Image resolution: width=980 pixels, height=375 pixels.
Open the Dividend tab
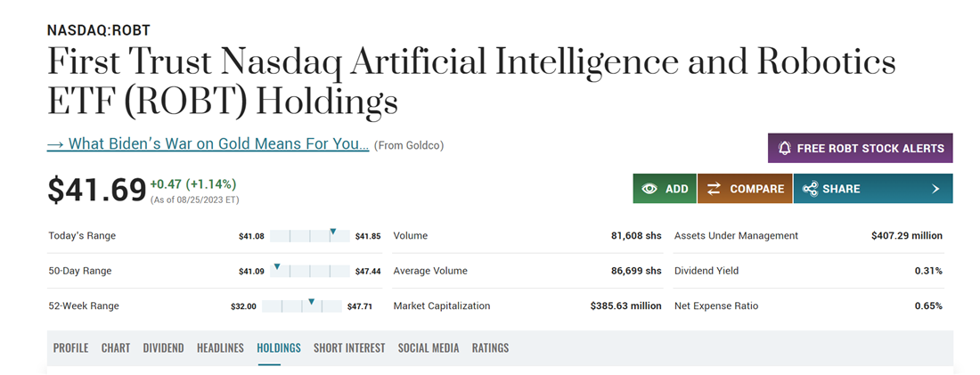pyautogui.click(x=163, y=348)
